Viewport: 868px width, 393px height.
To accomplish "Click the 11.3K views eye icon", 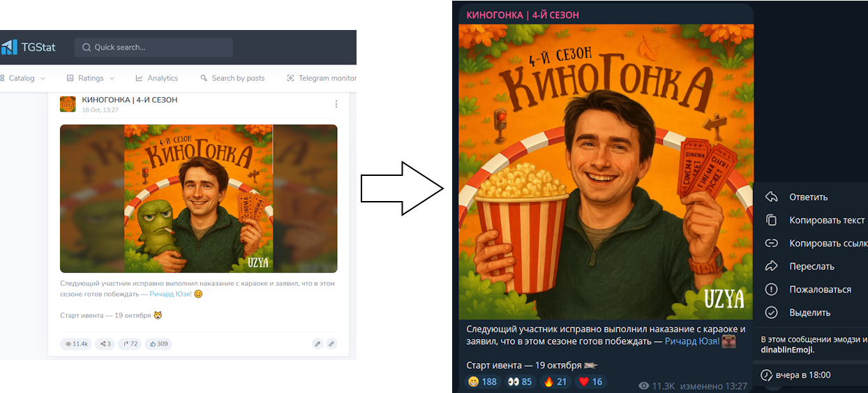I will 644,386.
